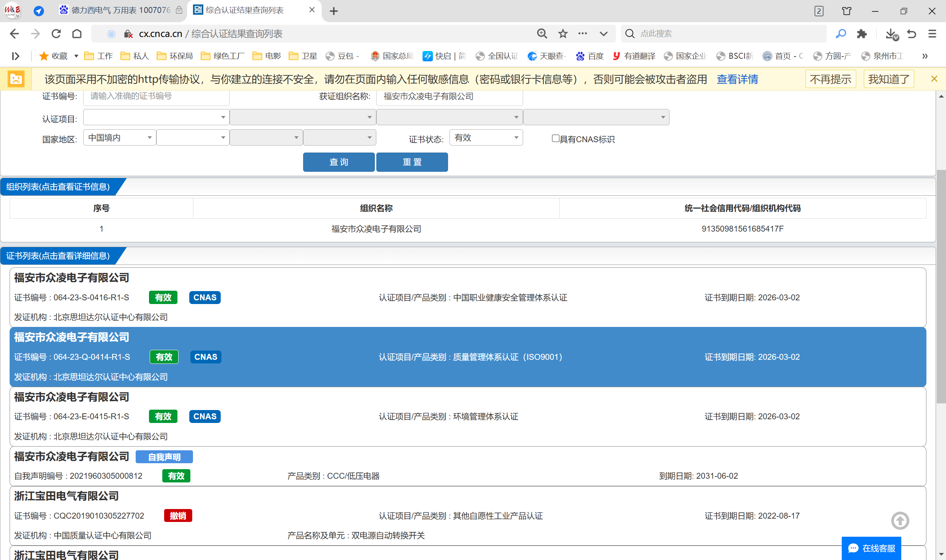Click the undo closed tab icon
Screen dimensions: 946x560
click(x=912, y=34)
